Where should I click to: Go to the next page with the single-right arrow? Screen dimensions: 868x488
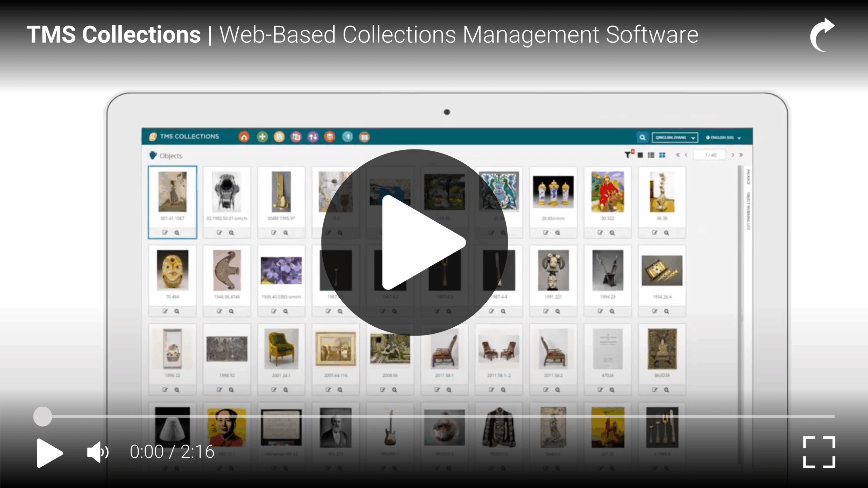pyautogui.click(x=733, y=155)
